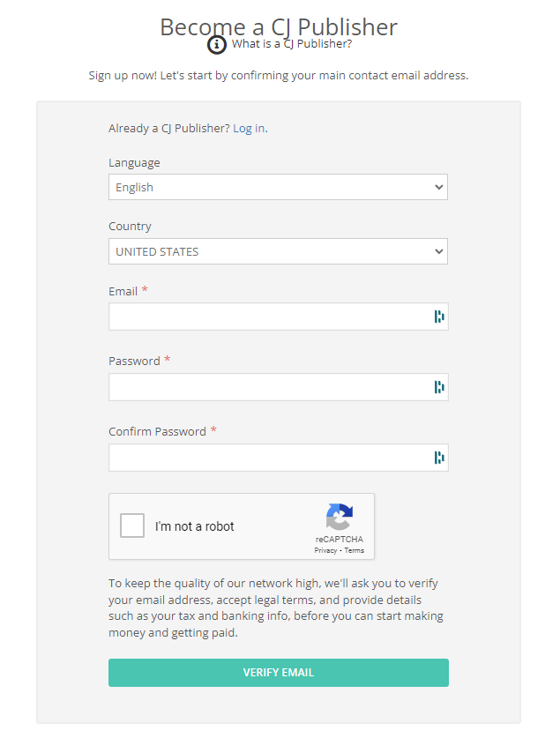Click the Become a CJ Publisher heading
The image size is (560, 753).
click(279, 26)
